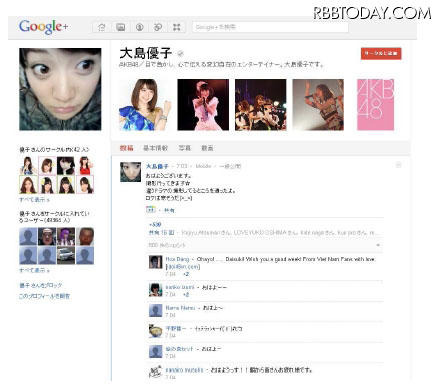Open the glasses-wearing man follower thumbnail

click(x=47, y=236)
